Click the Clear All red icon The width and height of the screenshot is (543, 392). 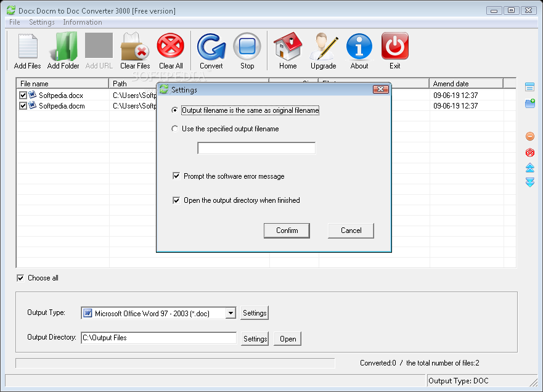(x=171, y=46)
